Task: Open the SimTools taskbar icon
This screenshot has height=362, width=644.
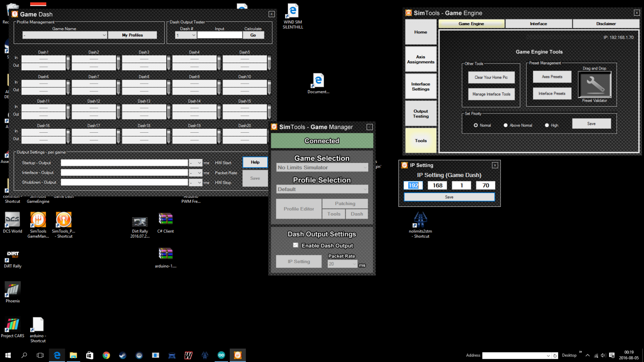Action: (x=237, y=355)
